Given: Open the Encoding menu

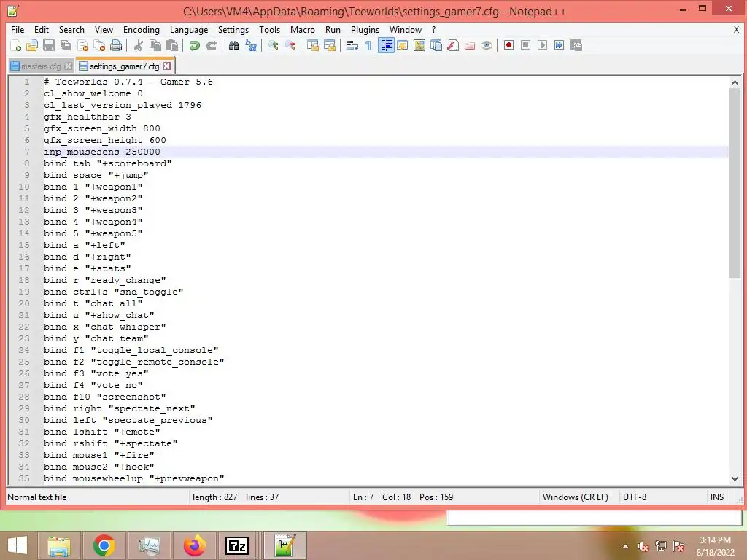Looking at the screenshot, I should (x=141, y=29).
